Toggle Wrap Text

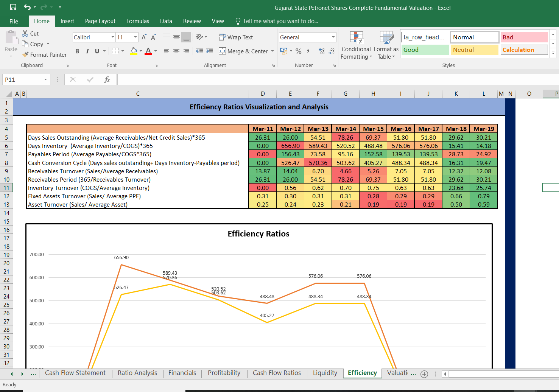[236, 37]
